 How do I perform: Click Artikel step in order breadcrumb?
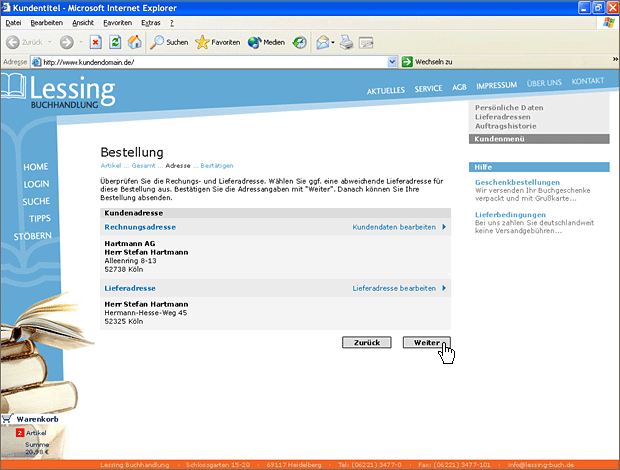click(111, 166)
